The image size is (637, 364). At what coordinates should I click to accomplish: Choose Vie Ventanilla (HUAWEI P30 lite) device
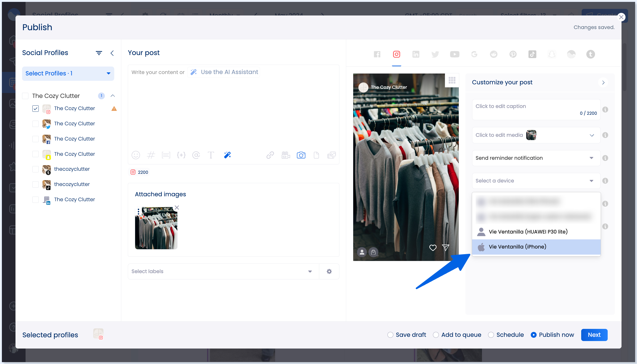(x=536, y=232)
